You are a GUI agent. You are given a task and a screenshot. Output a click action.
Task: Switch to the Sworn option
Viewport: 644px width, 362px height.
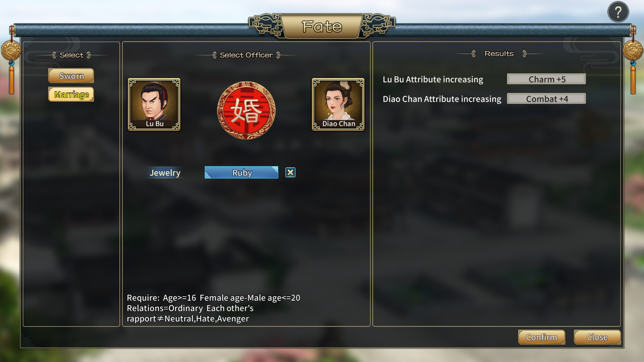[x=71, y=76]
